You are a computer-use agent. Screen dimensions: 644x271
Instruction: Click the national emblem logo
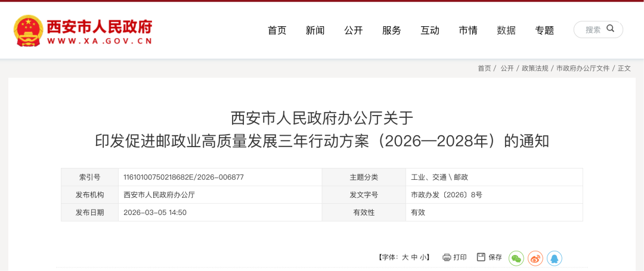[x=28, y=30]
